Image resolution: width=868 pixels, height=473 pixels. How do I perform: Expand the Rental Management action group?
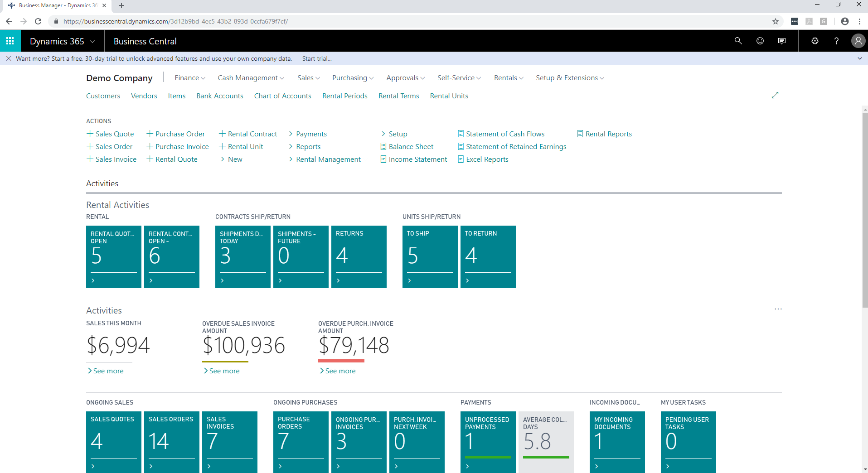(325, 159)
